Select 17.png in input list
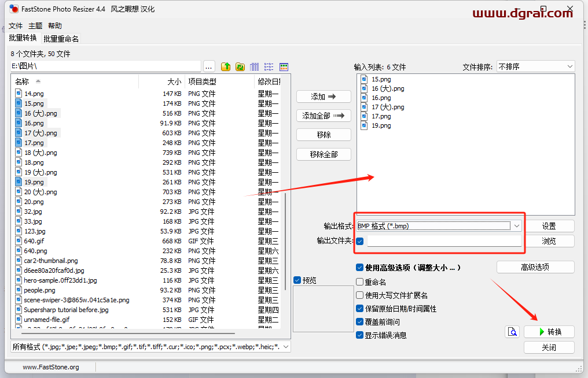The image size is (588, 378). (x=381, y=116)
